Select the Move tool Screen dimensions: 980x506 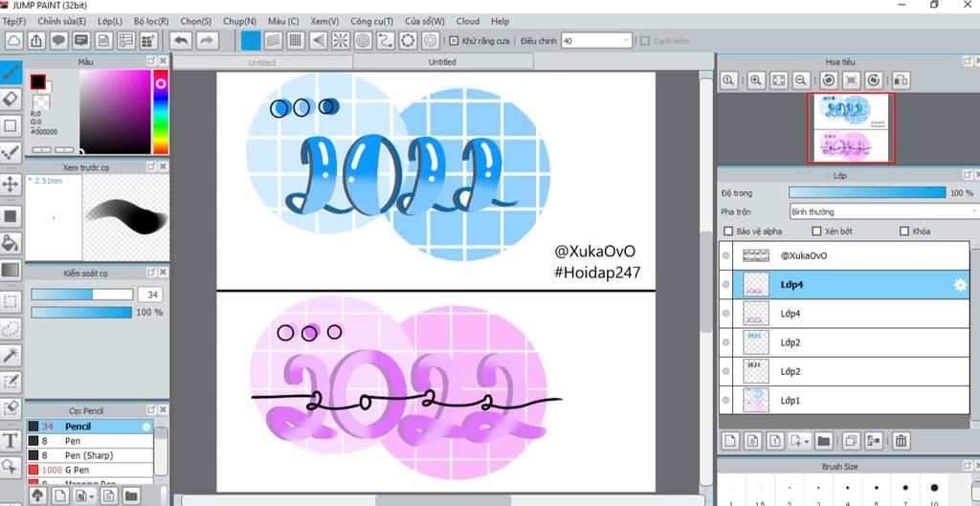click(11, 184)
